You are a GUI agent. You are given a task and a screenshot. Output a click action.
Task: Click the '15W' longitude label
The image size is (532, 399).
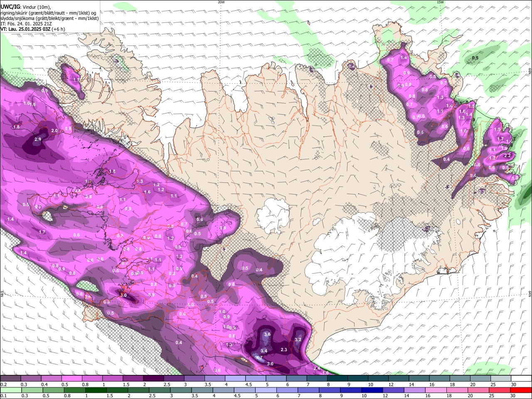[x=440, y=2]
